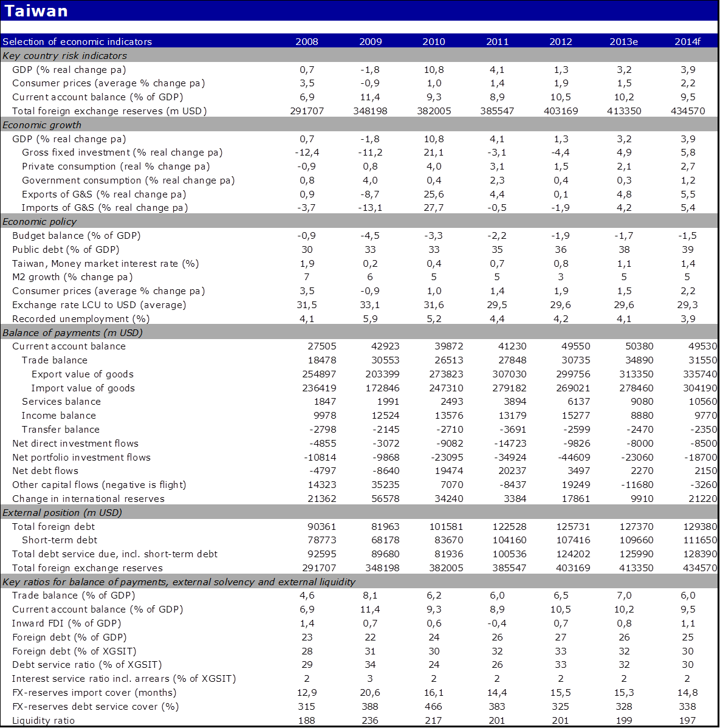This screenshot has width=720, height=728.
Task: Click the 'Other capital flows (negative is flight)' label
Action: (99, 484)
